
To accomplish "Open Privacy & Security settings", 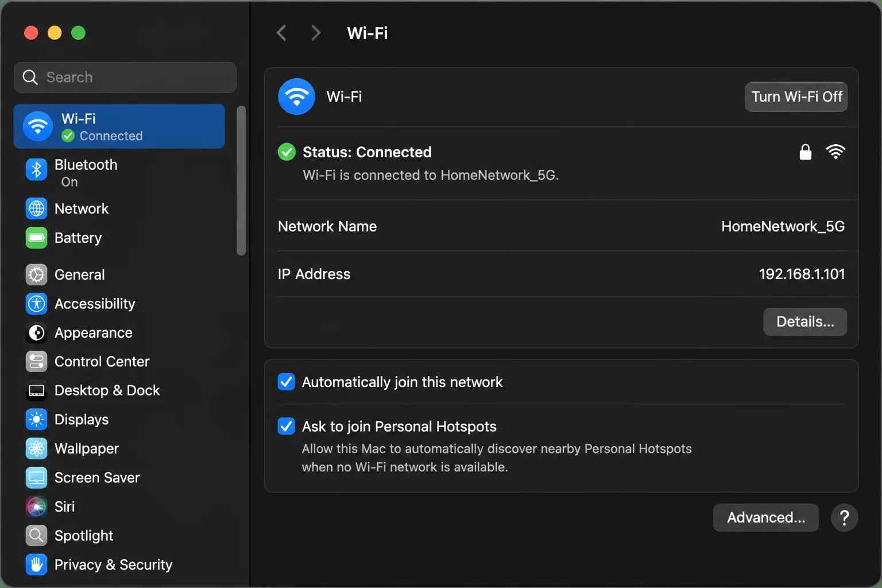I will [119, 564].
